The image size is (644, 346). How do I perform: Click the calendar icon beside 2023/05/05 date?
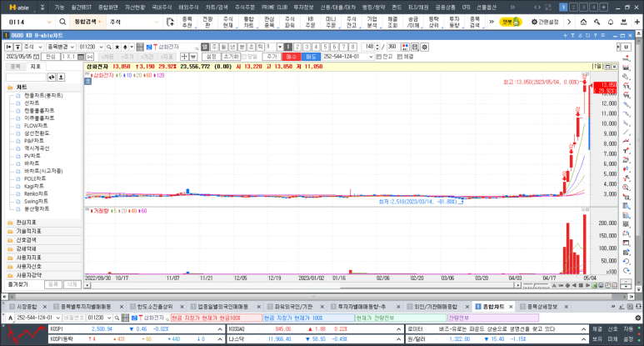(x=36, y=57)
